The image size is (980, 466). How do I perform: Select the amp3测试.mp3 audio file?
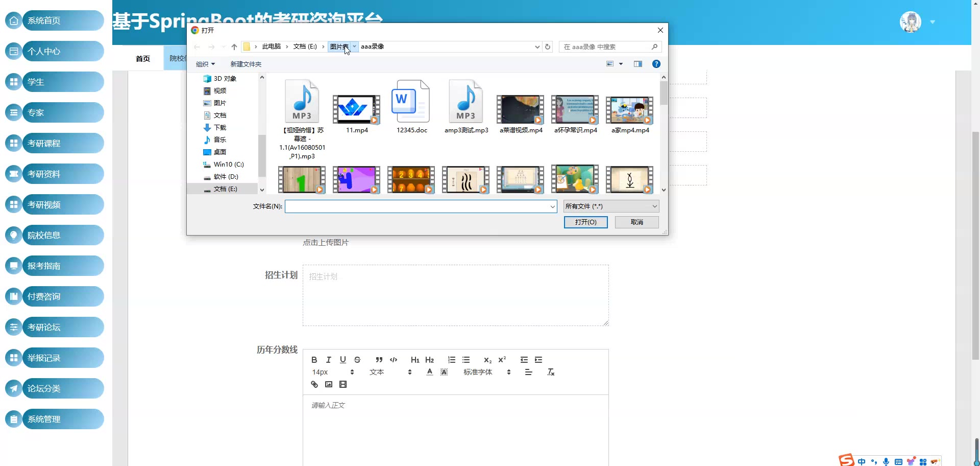point(466,107)
